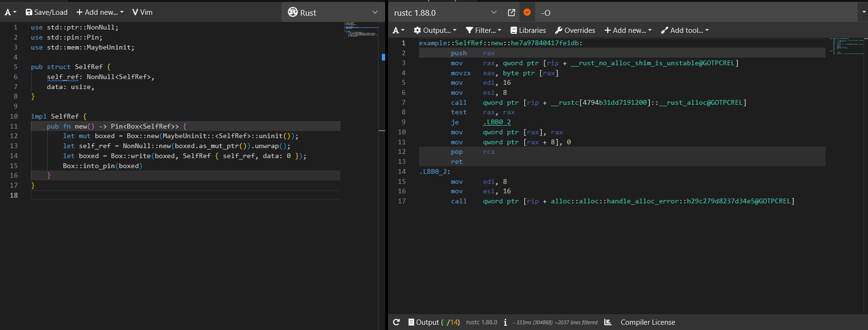Screen dimensions: 868x330
Task: Click the source editor minimap
Action: 361,30
